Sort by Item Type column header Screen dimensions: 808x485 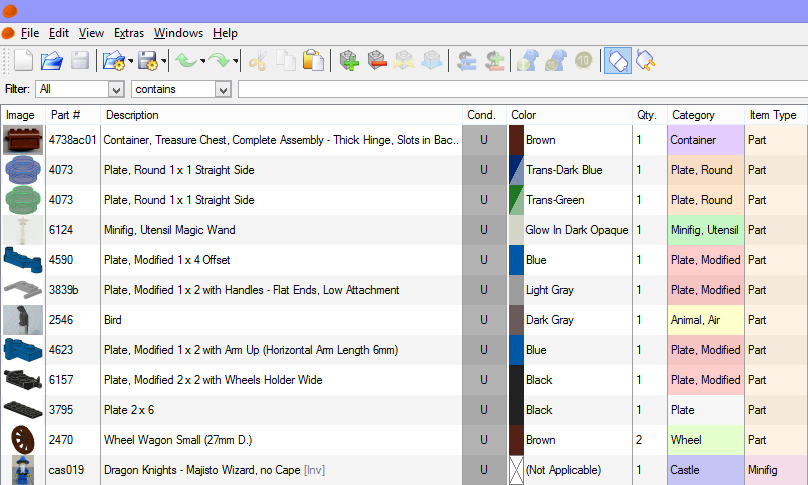(x=776, y=115)
